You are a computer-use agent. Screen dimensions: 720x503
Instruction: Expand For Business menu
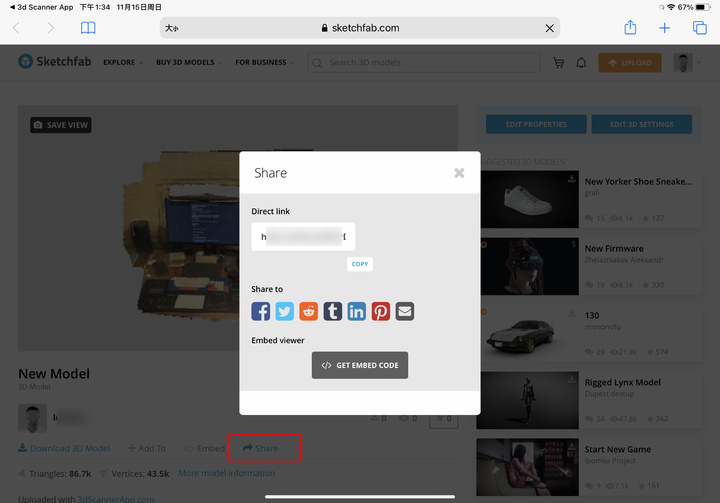coord(264,62)
